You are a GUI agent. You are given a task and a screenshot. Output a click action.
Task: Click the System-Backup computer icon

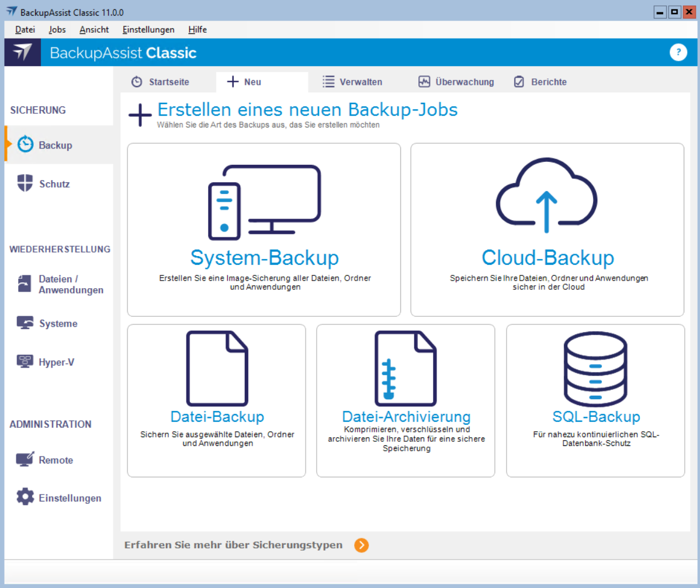(264, 202)
